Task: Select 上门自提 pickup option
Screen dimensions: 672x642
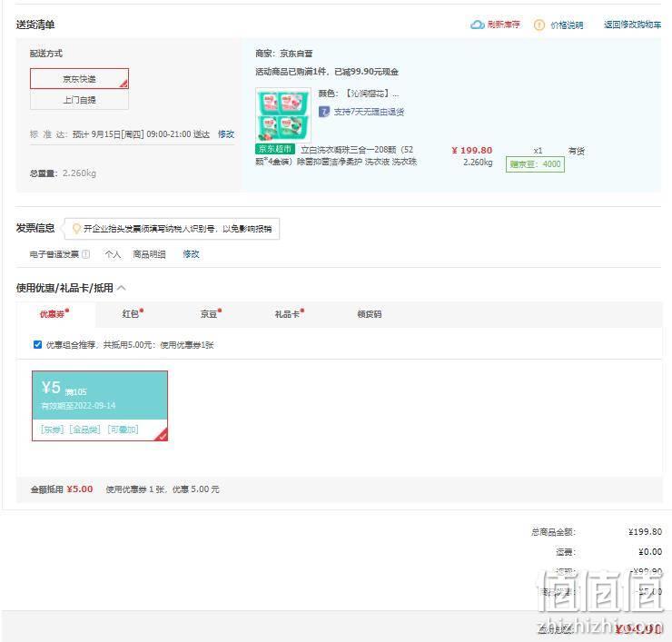Action: pos(79,100)
